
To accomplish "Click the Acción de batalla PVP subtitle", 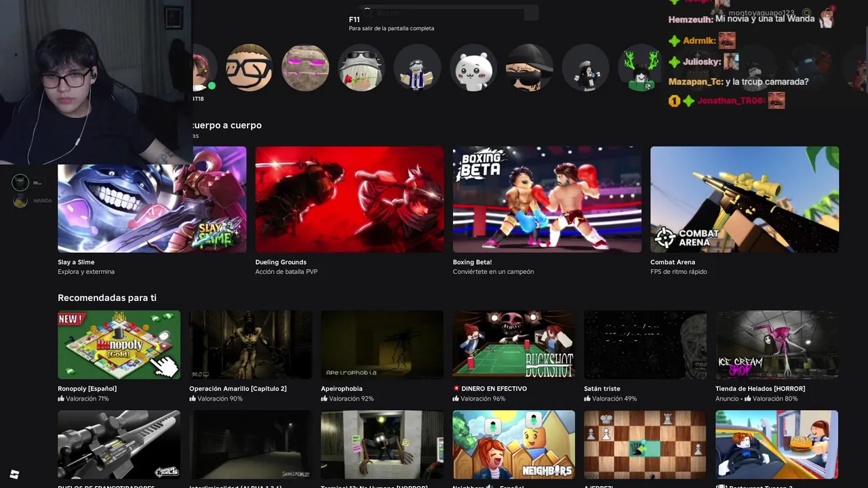I will [286, 272].
